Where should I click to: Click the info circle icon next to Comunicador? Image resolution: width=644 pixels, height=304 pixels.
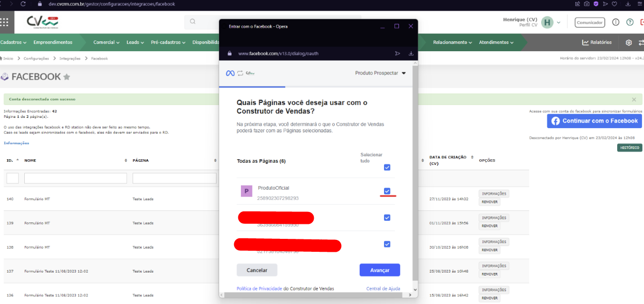point(616,22)
